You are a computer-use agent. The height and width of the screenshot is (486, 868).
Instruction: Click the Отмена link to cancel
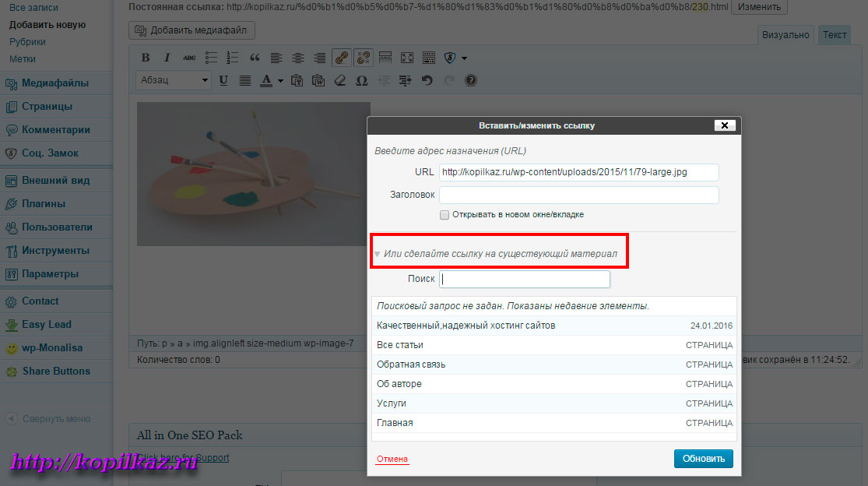tap(392, 459)
